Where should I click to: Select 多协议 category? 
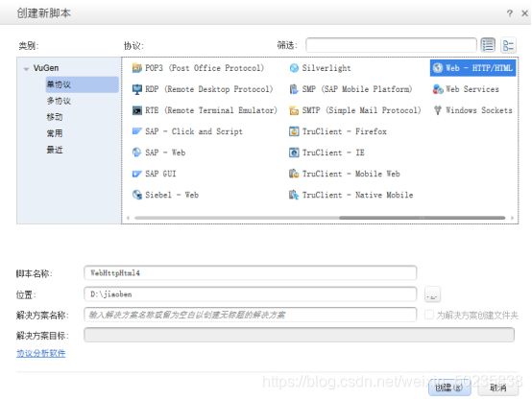pyautogui.click(x=59, y=101)
